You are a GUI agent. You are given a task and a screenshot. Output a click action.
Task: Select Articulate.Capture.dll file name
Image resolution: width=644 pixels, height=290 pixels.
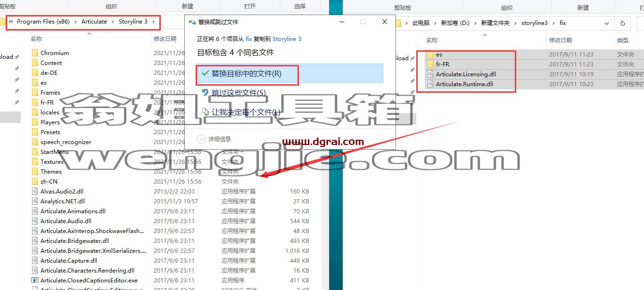point(69,261)
